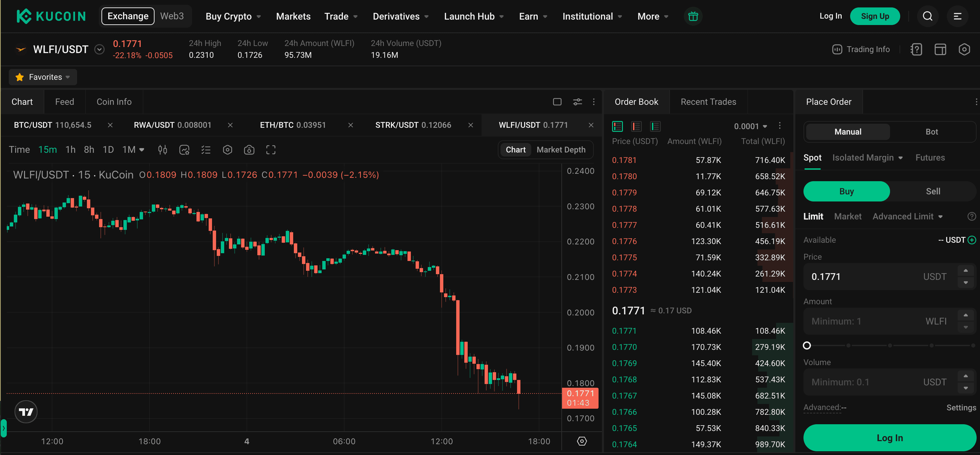Open the help guide icon
The width and height of the screenshot is (980, 455).
(x=916, y=49)
